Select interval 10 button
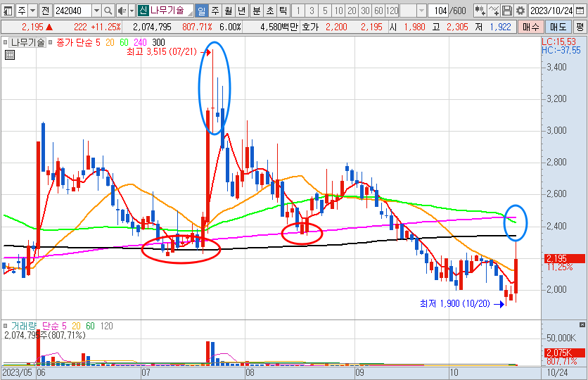Screen dimensions: 588x380 338,11
